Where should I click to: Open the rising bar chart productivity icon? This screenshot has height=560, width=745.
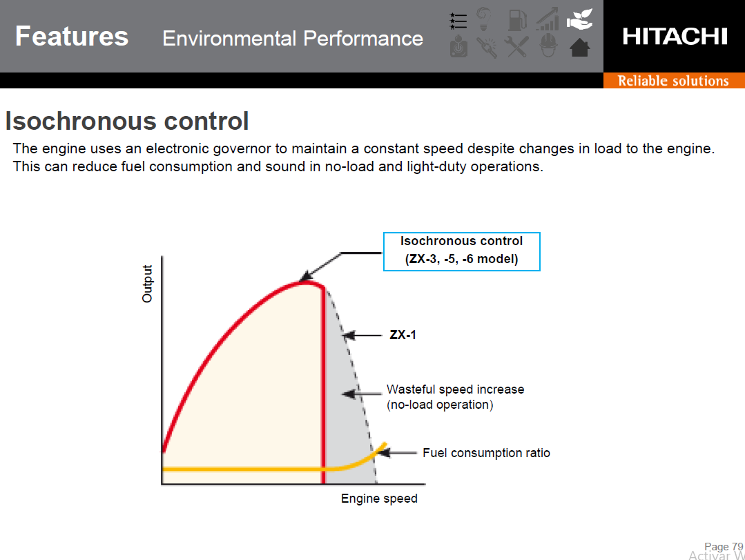pos(548,20)
